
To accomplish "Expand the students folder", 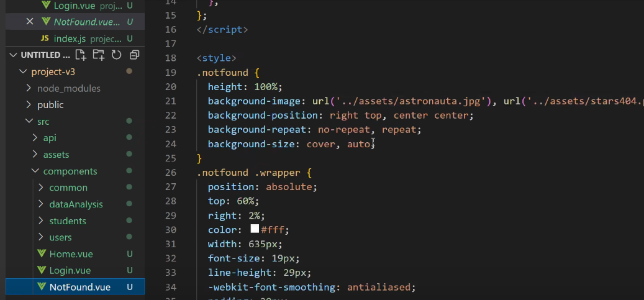I will (40, 220).
